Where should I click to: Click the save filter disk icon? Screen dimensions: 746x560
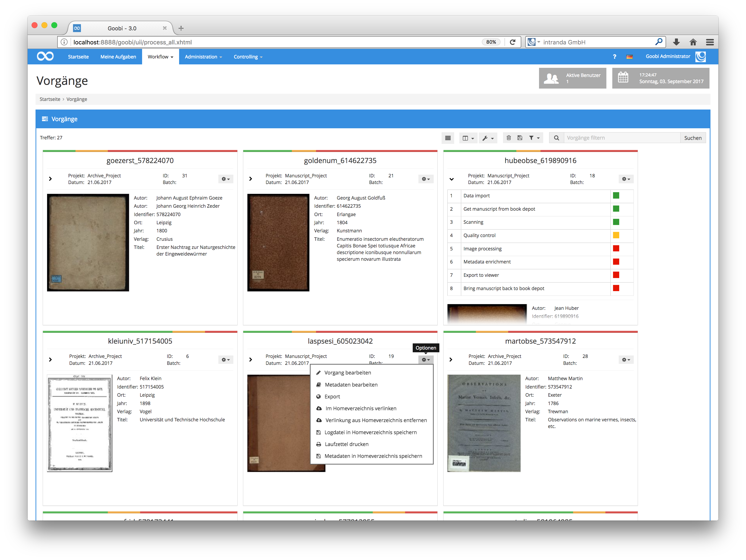(520, 138)
